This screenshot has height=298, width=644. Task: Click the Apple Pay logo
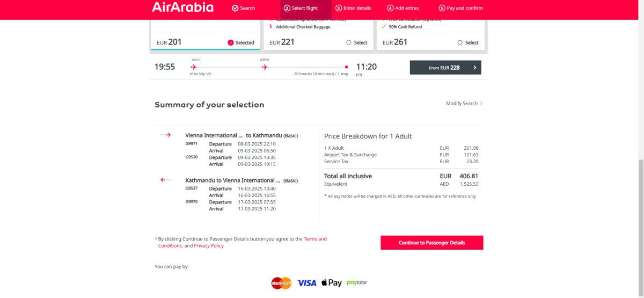click(x=331, y=283)
